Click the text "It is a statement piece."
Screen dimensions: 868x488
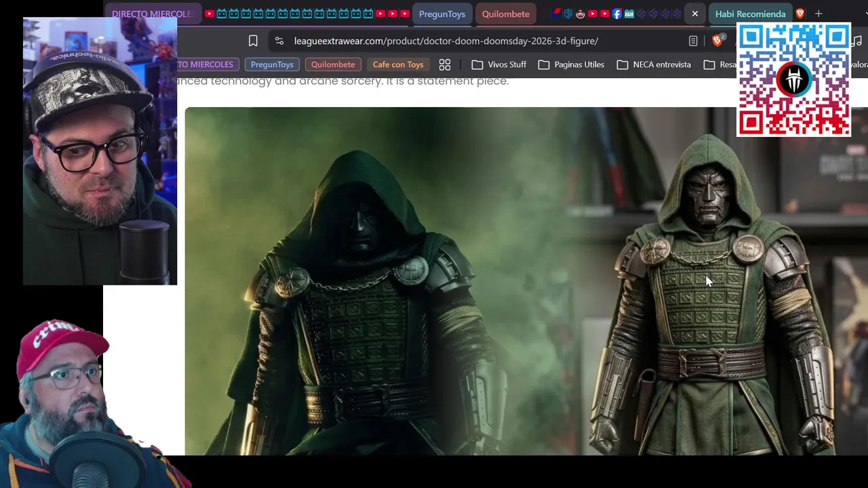pos(448,81)
